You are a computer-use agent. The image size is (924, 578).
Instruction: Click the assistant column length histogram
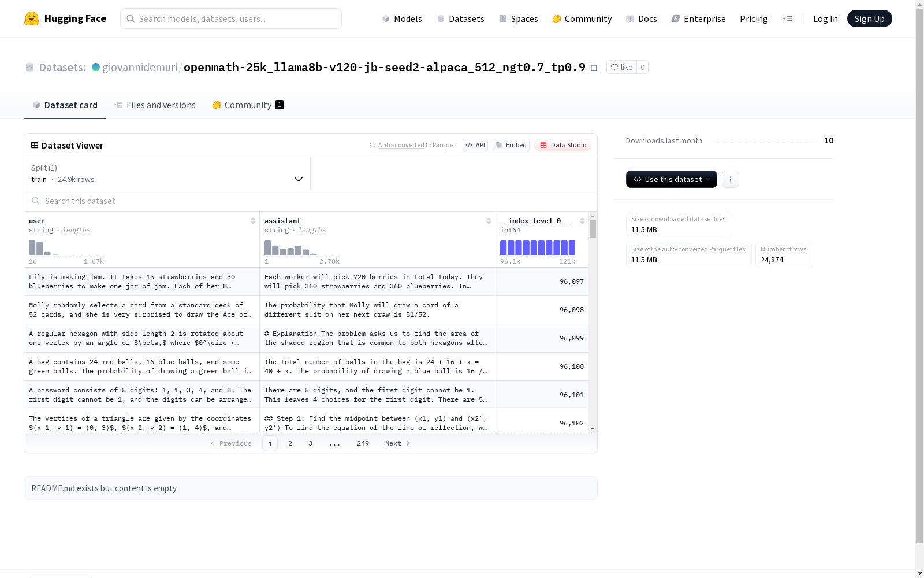click(x=302, y=248)
